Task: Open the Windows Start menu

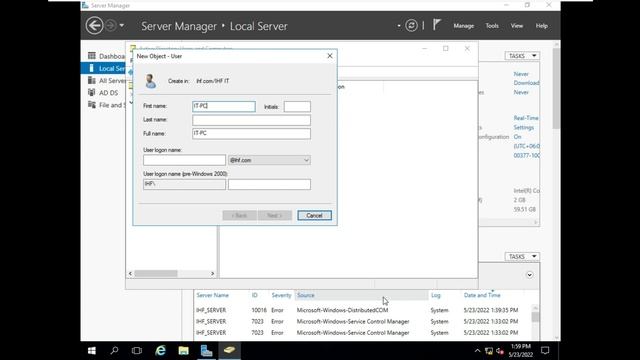Action: tap(92, 351)
